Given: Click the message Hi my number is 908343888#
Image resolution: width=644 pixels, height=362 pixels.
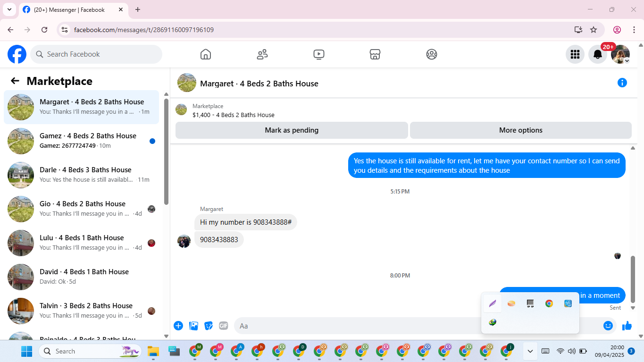Looking at the screenshot, I should [246, 222].
